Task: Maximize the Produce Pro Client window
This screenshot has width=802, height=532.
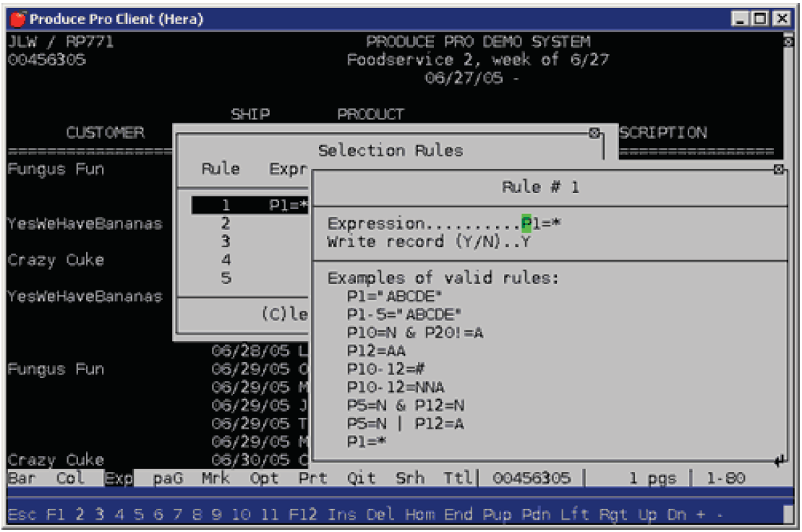Action: point(760,19)
